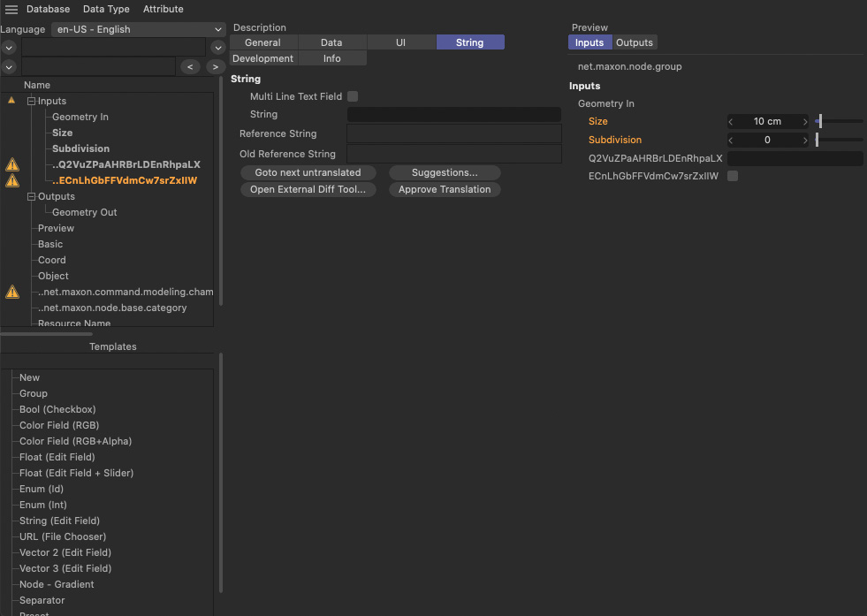Click the warning icon beside the Inputs group

coord(11,101)
